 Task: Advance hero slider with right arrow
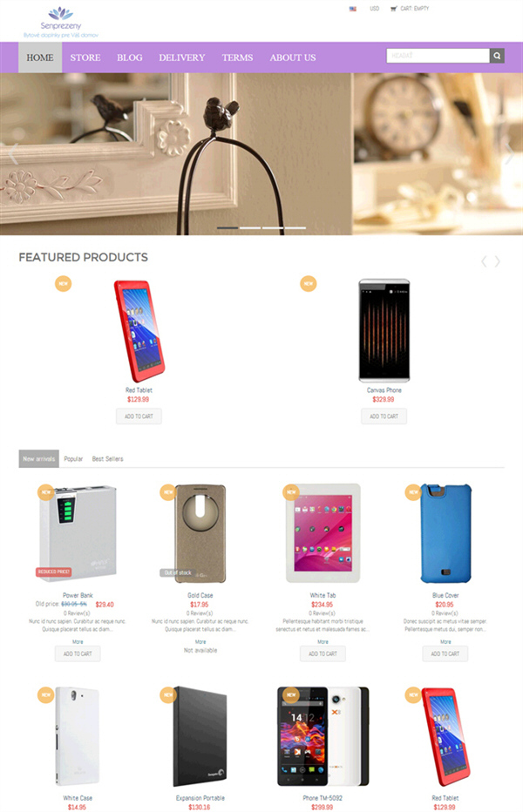(x=510, y=154)
